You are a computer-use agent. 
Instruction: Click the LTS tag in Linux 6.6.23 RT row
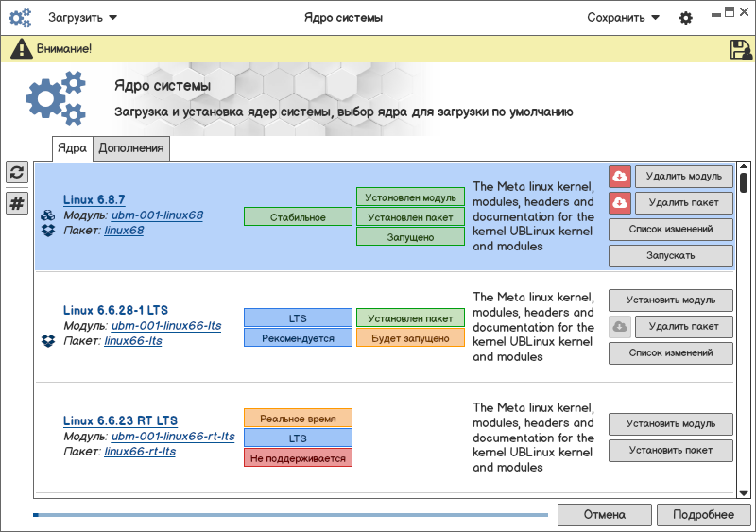click(x=298, y=438)
